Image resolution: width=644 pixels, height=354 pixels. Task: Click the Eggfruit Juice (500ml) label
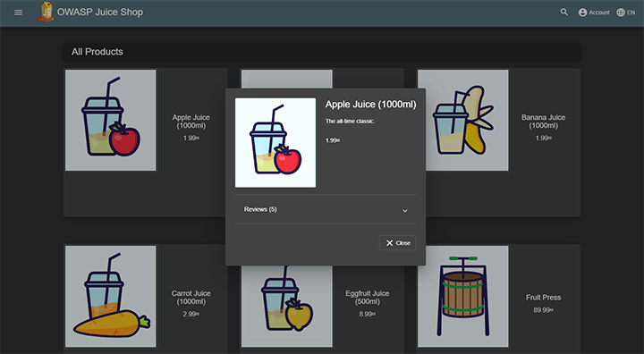point(368,298)
